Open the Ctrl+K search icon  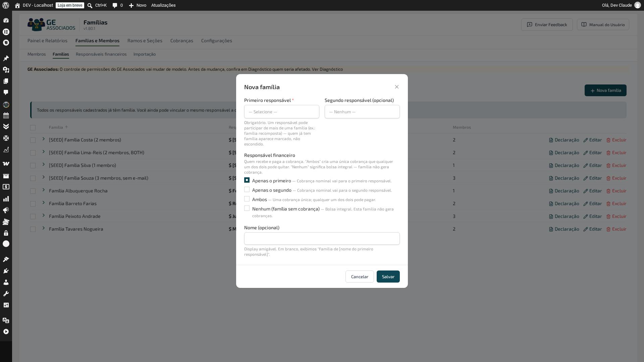pyautogui.click(x=90, y=5)
